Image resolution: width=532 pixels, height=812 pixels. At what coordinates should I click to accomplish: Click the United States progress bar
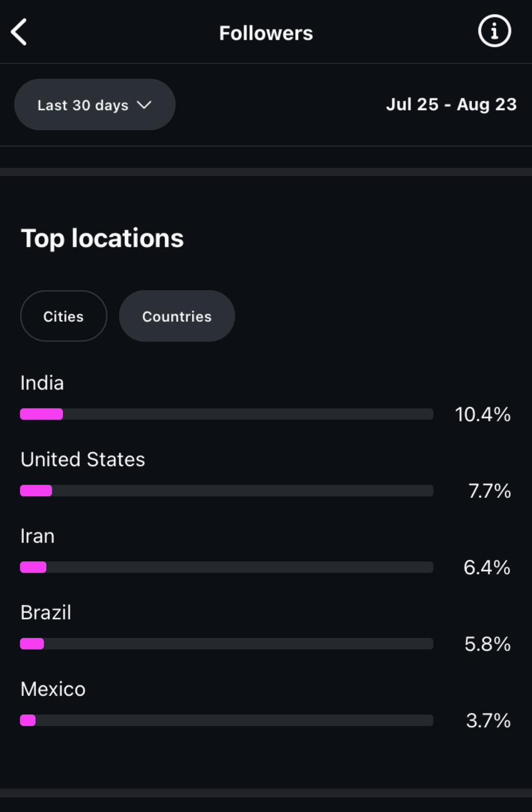226,491
